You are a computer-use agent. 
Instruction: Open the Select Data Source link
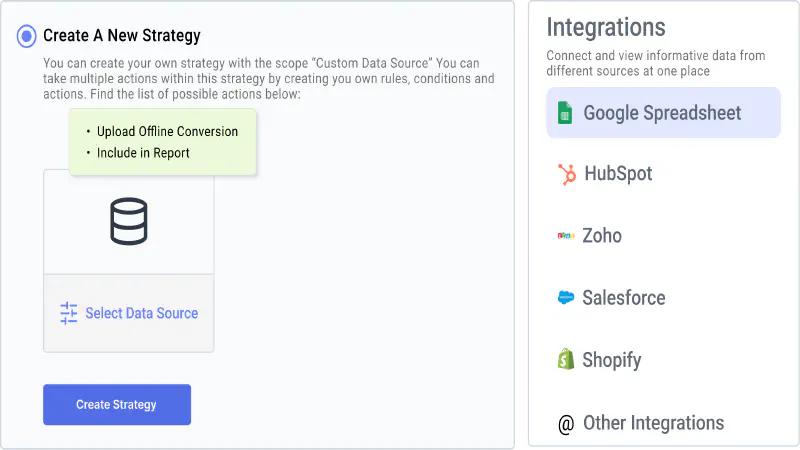pos(141,313)
